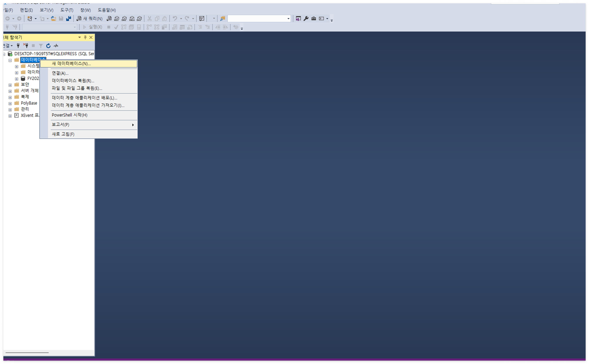Open the search combo box dropdown
The height and width of the screenshot is (364, 589).
point(288,19)
